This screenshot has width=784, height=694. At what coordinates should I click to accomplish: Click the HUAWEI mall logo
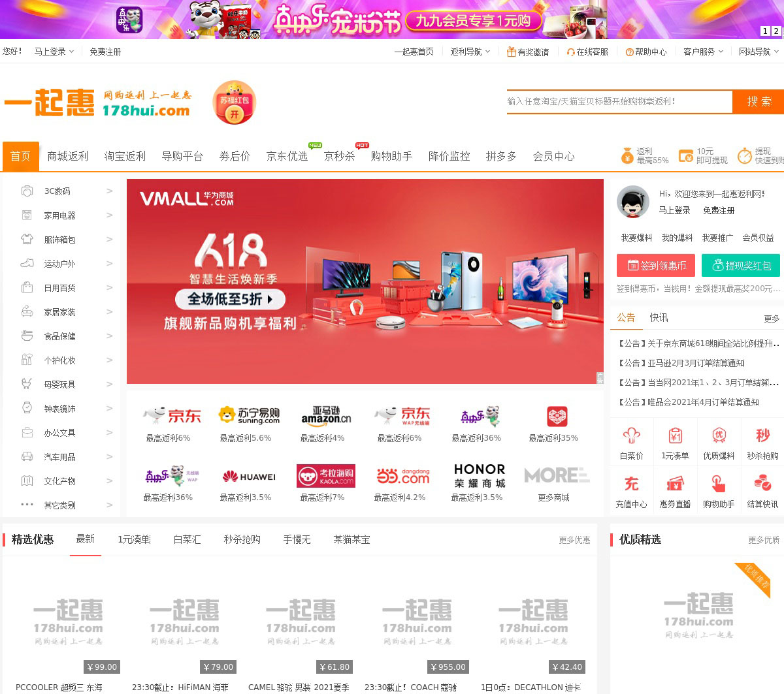click(249, 477)
